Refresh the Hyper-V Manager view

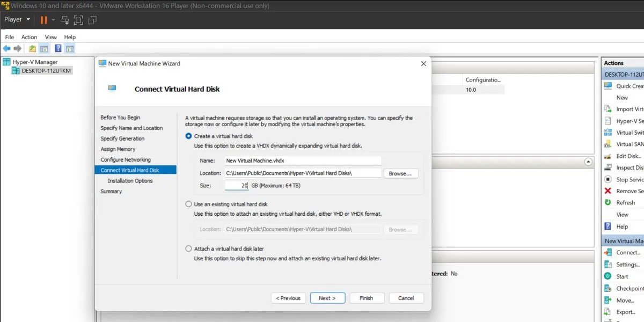coord(625,202)
